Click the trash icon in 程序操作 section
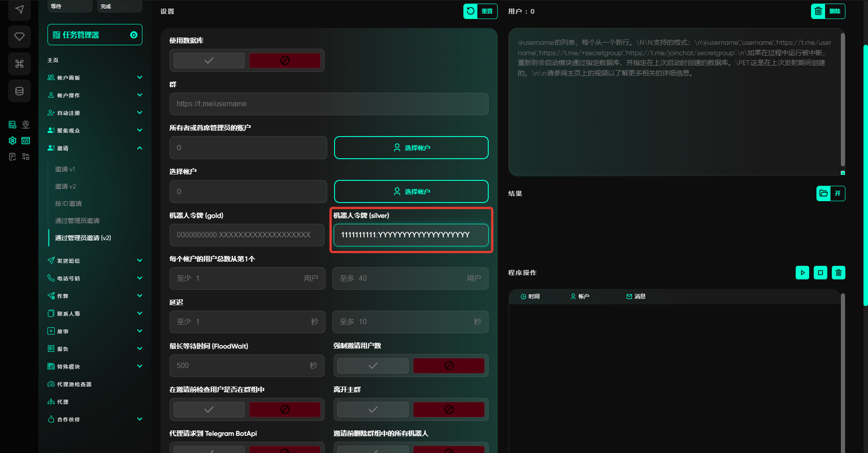 click(x=838, y=273)
